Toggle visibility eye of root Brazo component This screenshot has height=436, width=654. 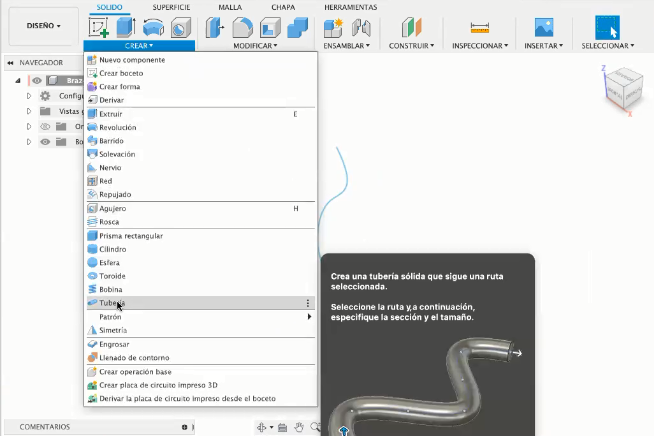pyautogui.click(x=37, y=81)
